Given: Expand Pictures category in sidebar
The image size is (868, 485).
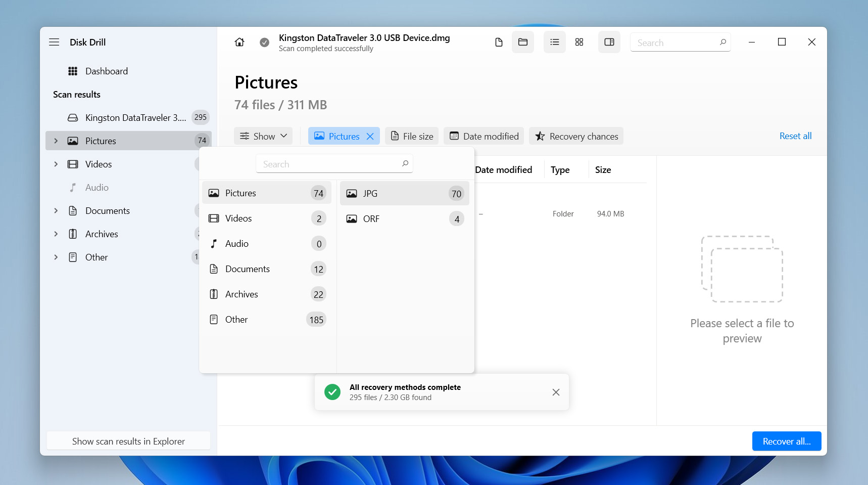Looking at the screenshot, I should (56, 141).
